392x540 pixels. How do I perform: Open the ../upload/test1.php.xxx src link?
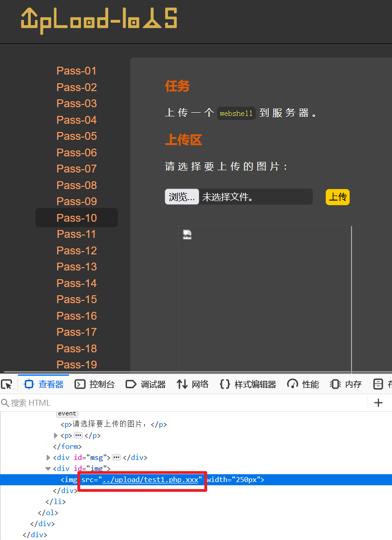150,480
